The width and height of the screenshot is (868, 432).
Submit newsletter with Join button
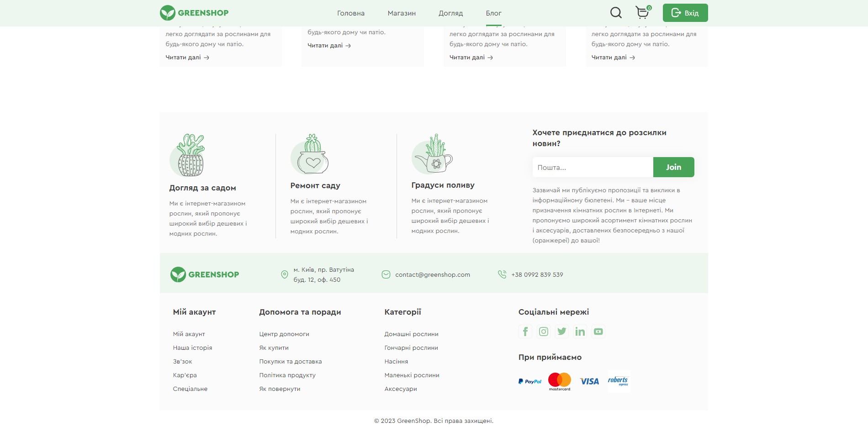[x=673, y=167]
